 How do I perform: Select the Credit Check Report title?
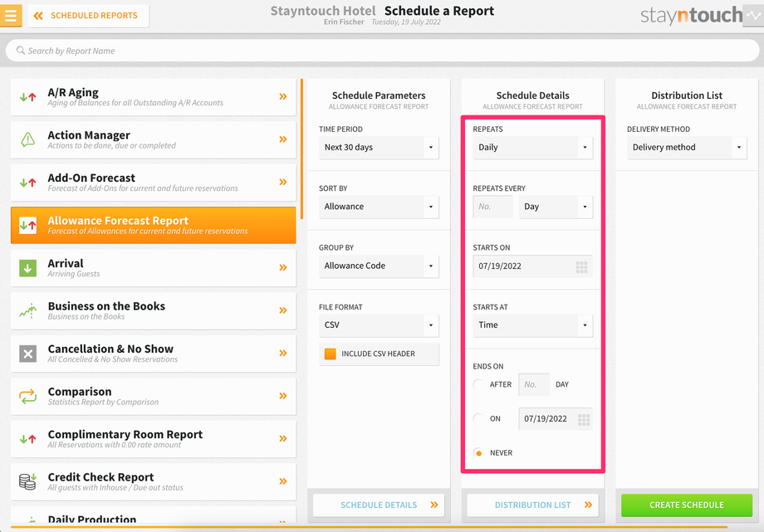(x=100, y=477)
